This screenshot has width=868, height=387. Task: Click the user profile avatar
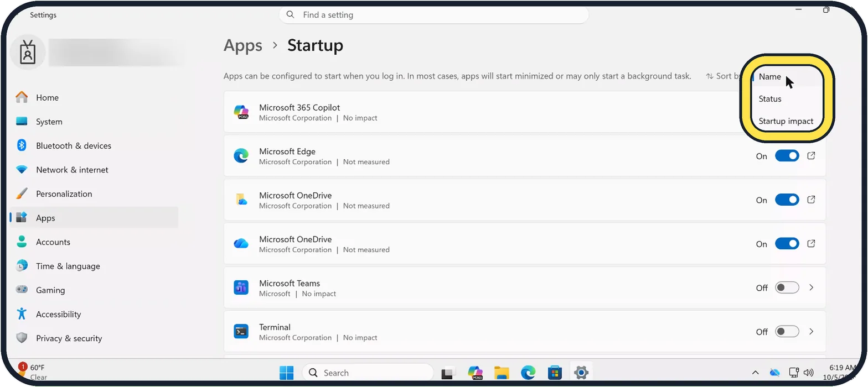click(x=28, y=52)
